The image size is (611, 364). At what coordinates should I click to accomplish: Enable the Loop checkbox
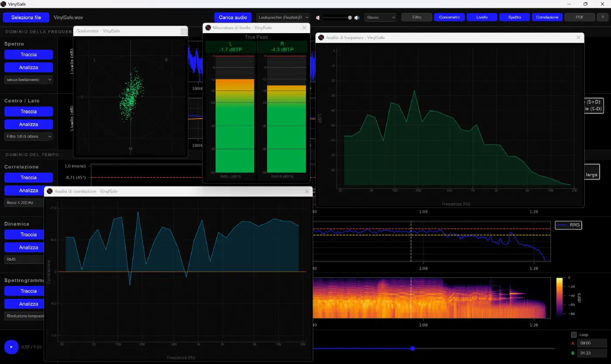click(x=574, y=335)
